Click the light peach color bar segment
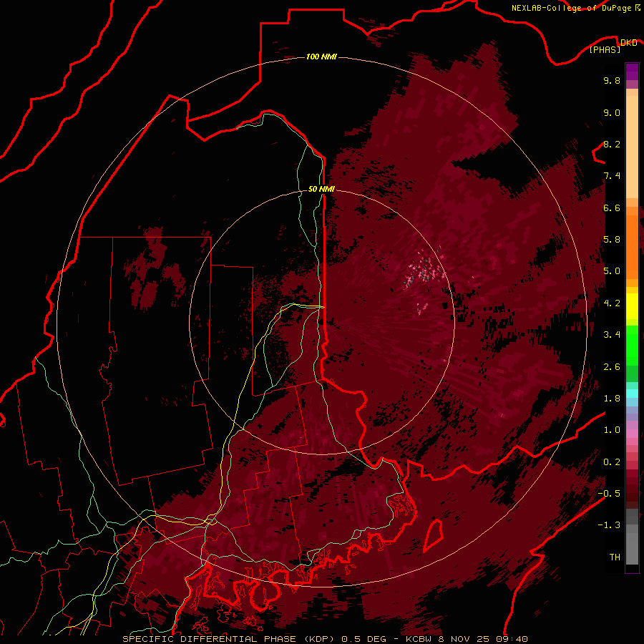Screen dimensions: 644x644 (632, 147)
